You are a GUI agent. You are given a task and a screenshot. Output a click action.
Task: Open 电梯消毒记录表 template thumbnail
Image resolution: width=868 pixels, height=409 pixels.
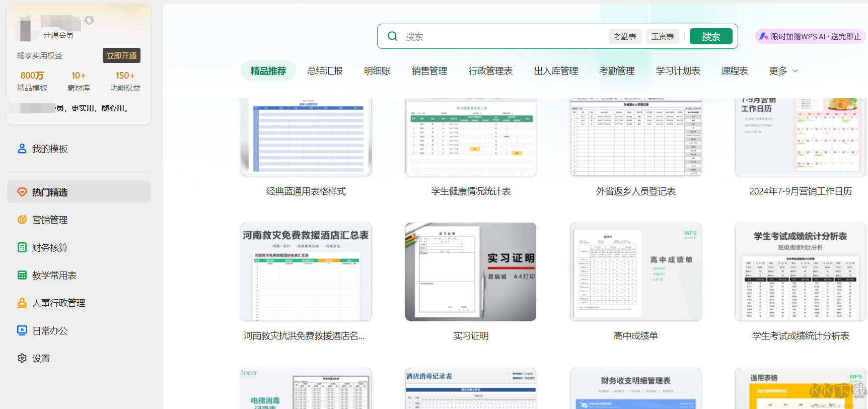pos(306,388)
